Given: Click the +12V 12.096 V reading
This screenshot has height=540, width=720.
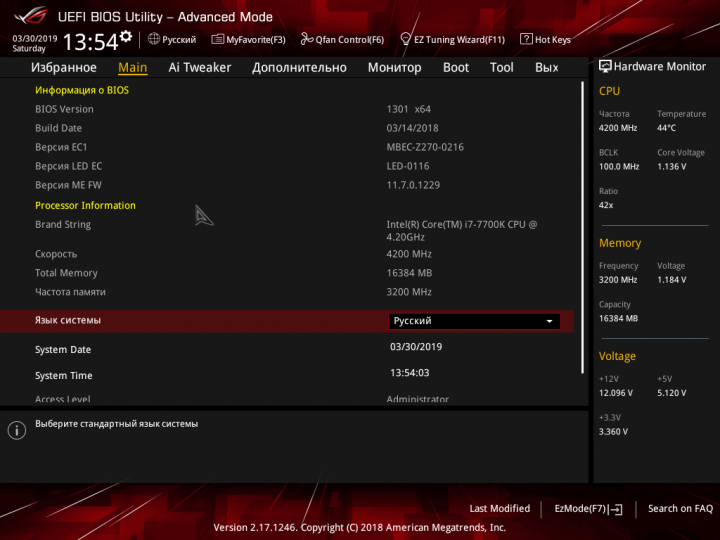Looking at the screenshot, I should (616, 393).
